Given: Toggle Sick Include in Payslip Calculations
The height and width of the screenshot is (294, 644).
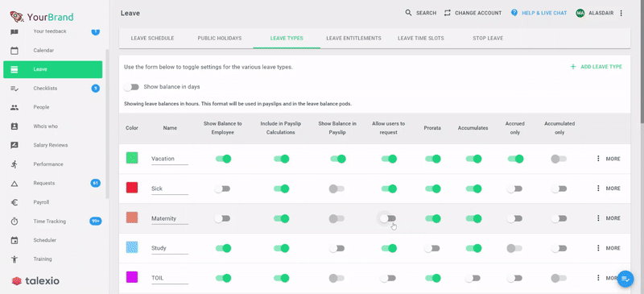Looking at the screenshot, I should click(x=282, y=188).
